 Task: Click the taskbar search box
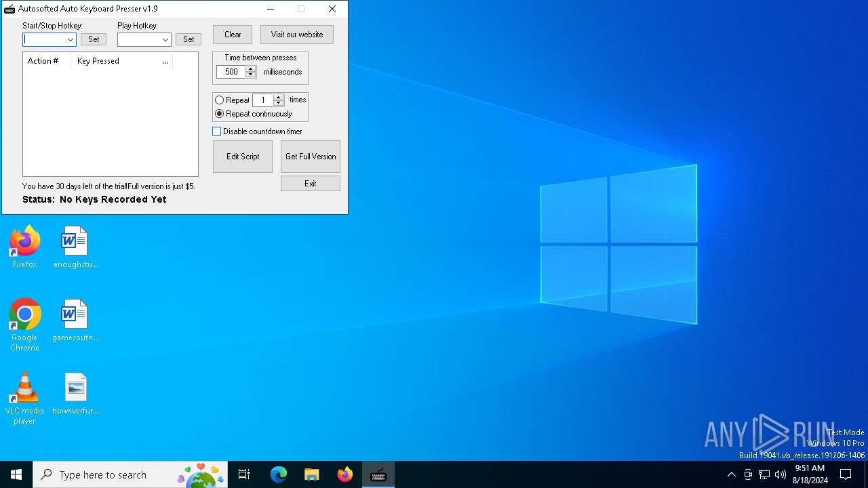point(130,474)
